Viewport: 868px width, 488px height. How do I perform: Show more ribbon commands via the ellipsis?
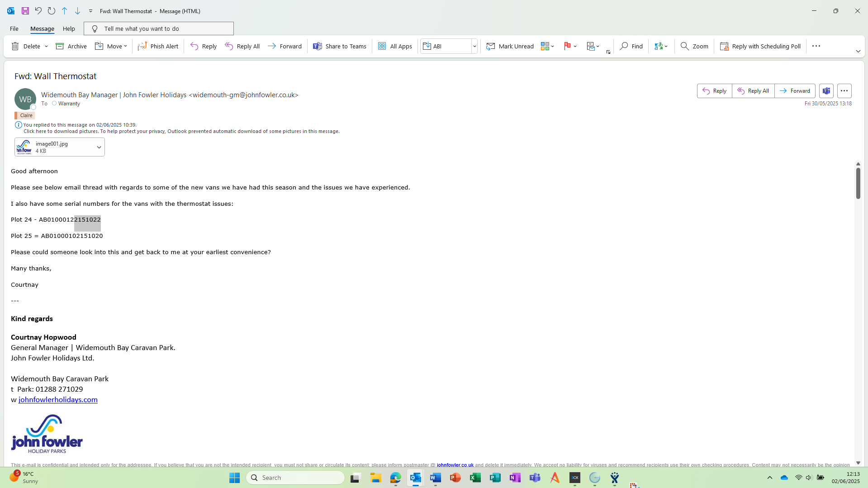pos(816,46)
